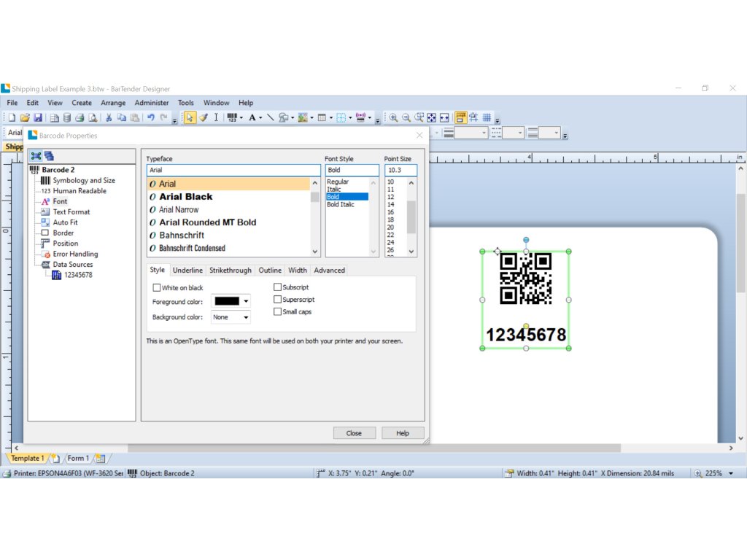
Task: Open Print Preview icon
Action: [93, 117]
